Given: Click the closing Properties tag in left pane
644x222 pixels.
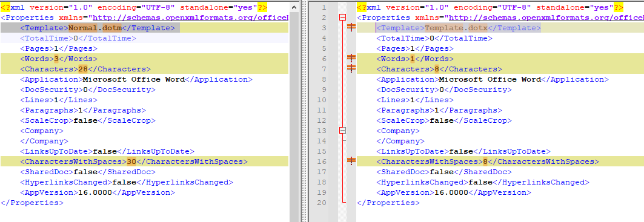Looking at the screenshot, I should (32, 203).
